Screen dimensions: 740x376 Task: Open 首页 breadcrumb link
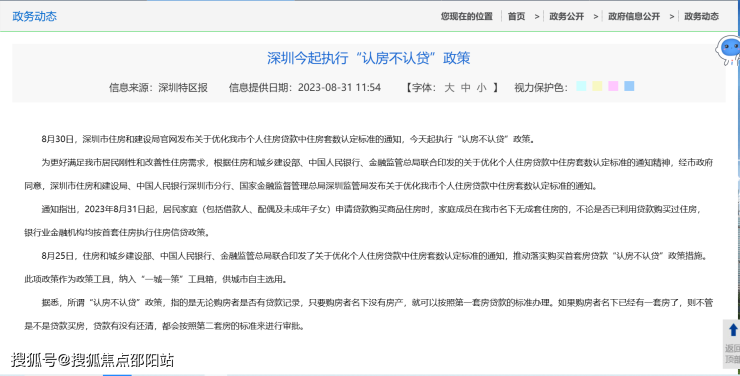[x=516, y=17]
